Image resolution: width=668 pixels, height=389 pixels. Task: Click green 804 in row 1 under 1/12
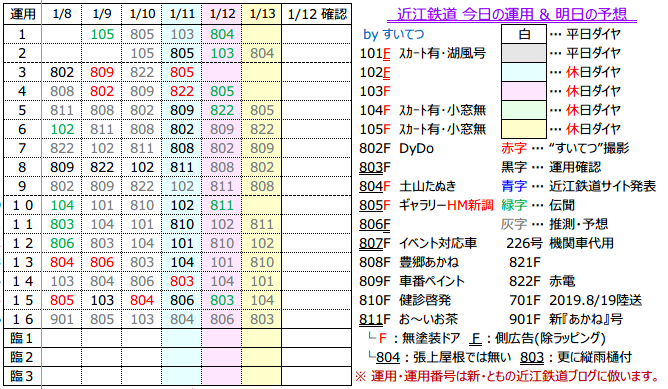222,34
